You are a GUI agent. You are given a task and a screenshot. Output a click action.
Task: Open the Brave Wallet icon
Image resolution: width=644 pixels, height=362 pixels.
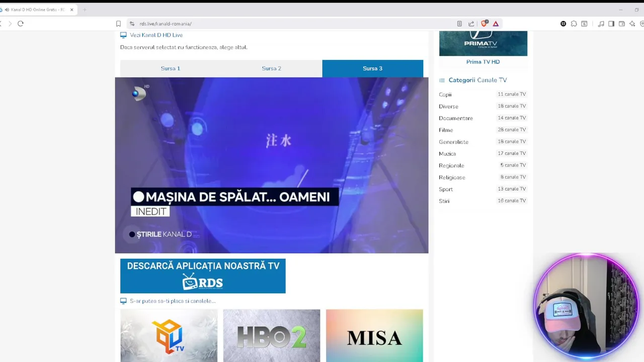pos(622,24)
